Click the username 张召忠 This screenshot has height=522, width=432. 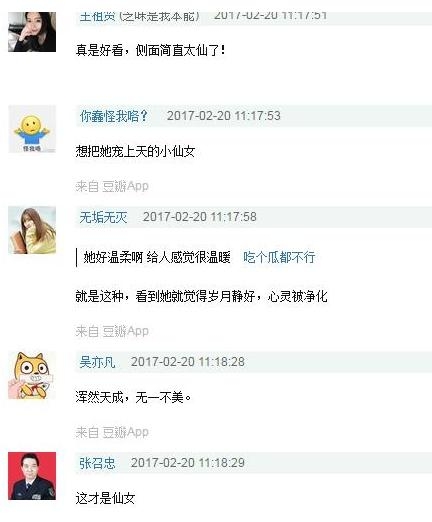click(x=97, y=463)
